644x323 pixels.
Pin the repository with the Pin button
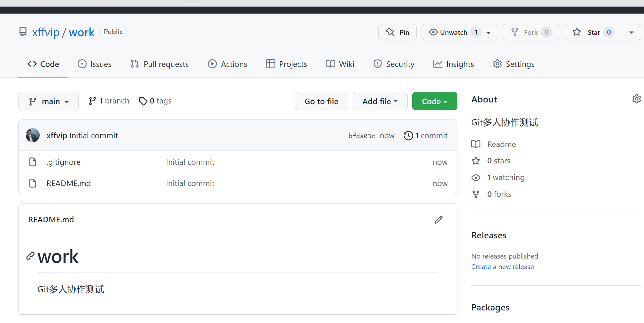point(397,32)
